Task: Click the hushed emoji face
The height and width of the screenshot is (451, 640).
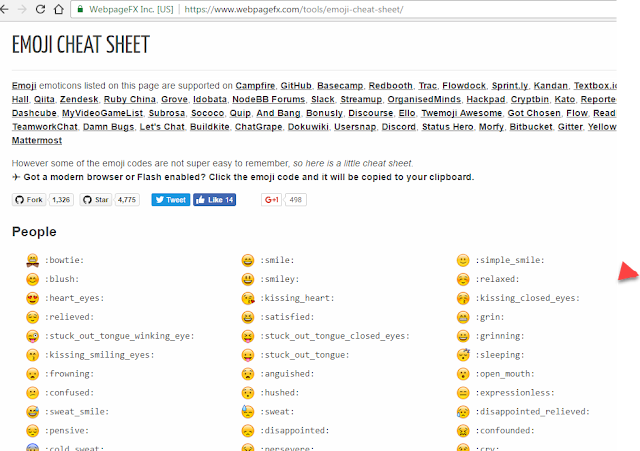Action: (x=248, y=393)
